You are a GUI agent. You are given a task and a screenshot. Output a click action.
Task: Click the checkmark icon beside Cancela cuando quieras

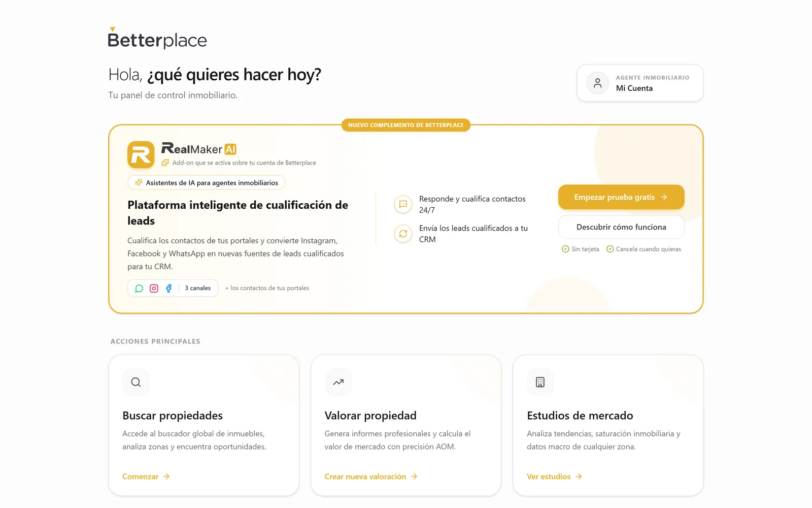point(610,249)
